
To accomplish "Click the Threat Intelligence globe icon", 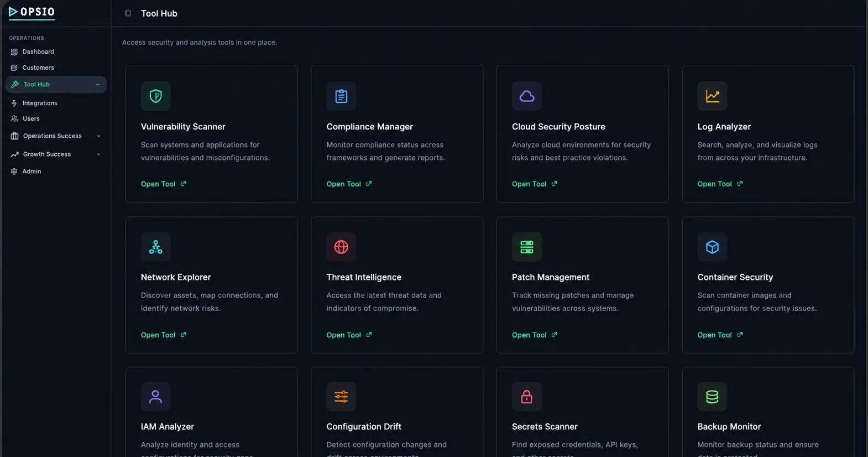I will [341, 247].
